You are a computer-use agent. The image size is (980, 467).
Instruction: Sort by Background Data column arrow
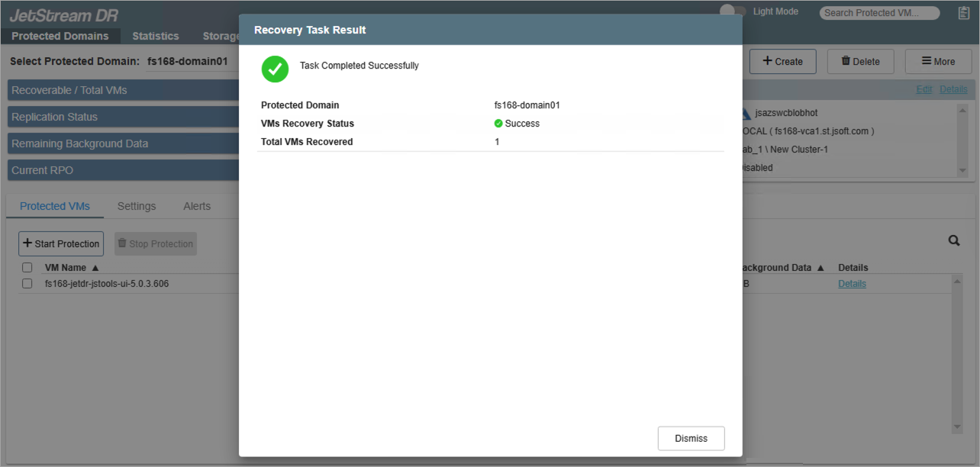pos(820,268)
